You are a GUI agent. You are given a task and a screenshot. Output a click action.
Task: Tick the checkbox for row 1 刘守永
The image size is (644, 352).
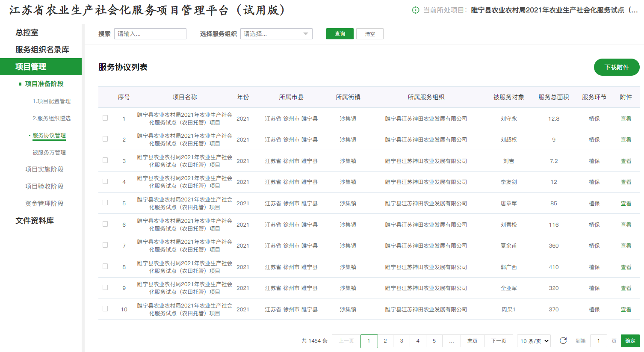coord(105,118)
